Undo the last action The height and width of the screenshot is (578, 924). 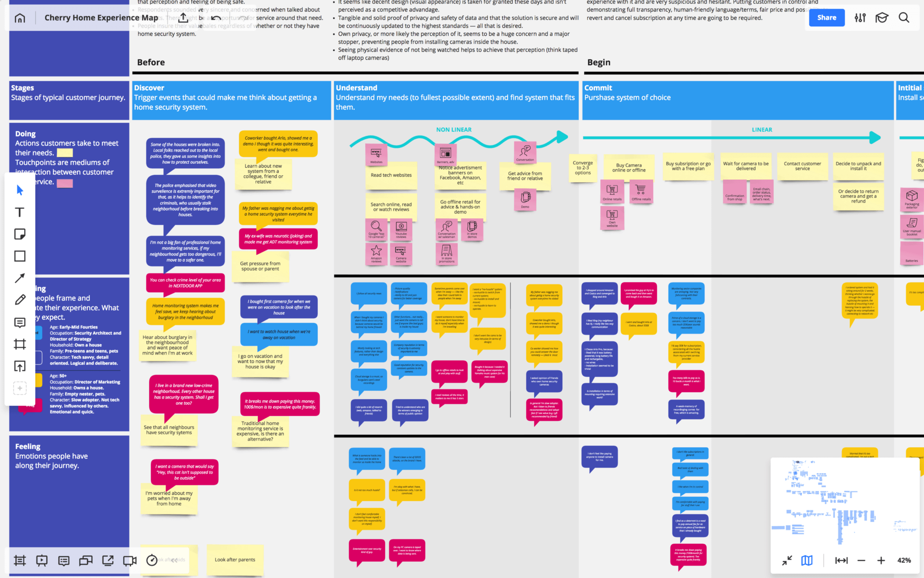click(x=216, y=18)
